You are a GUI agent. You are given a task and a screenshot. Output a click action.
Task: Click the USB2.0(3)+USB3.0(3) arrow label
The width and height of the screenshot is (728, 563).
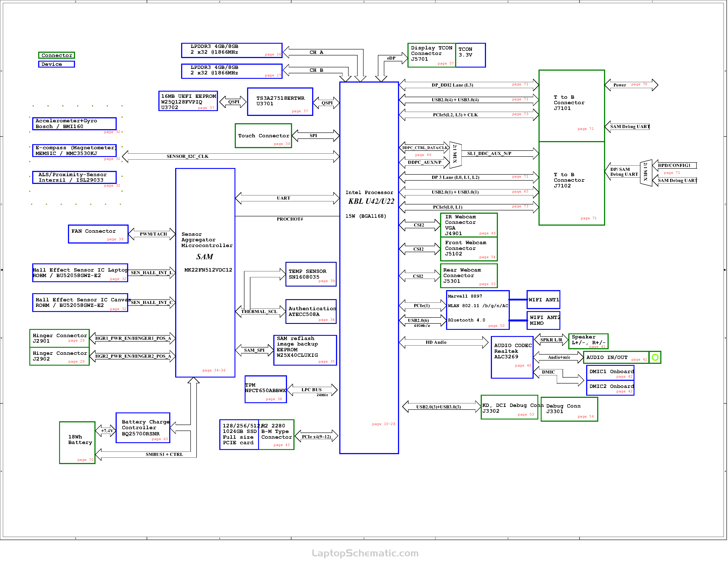[438, 407]
